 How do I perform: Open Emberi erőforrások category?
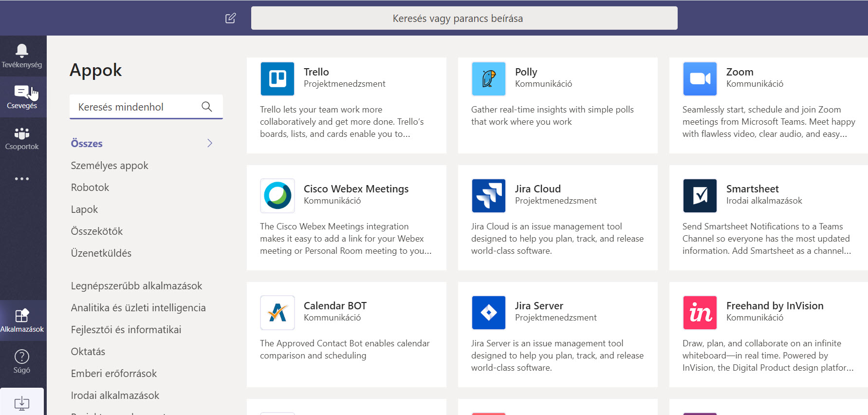[114, 374]
